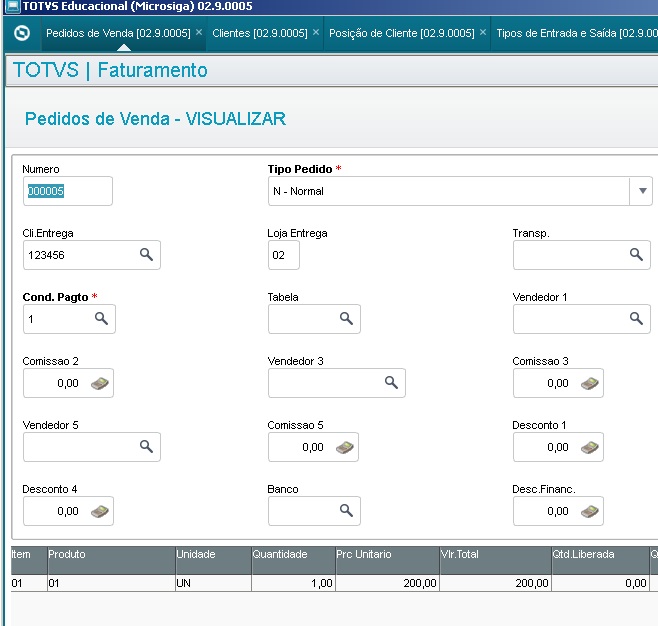Viewport: 658px width, 626px height.
Task: Open lookup for Cli.Entrega field
Action: (146, 254)
